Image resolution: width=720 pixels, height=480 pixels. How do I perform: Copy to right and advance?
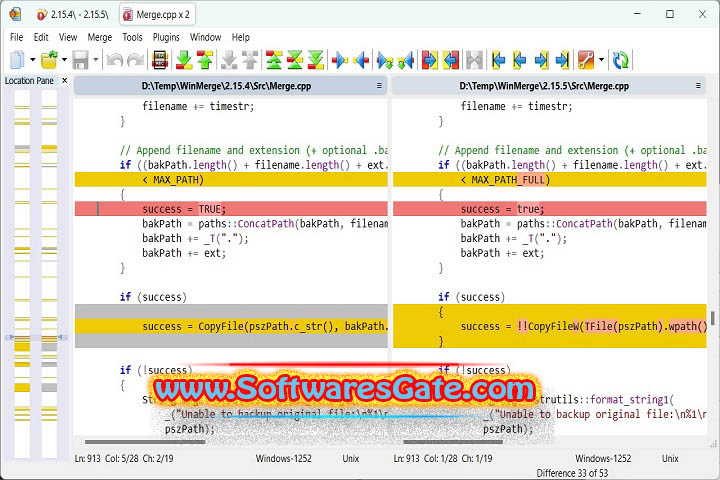pos(384,60)
